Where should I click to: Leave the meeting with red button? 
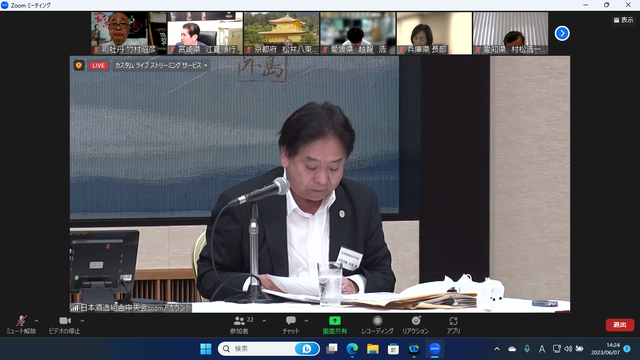point(620,325)
